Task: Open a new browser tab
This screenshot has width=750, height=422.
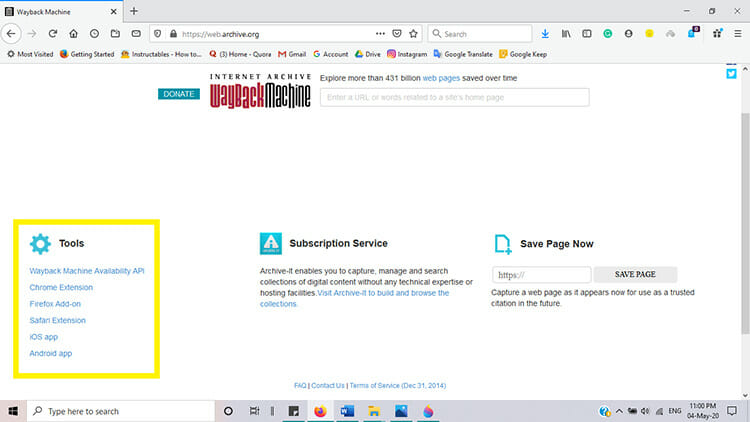Action: (x=134, y=11)
